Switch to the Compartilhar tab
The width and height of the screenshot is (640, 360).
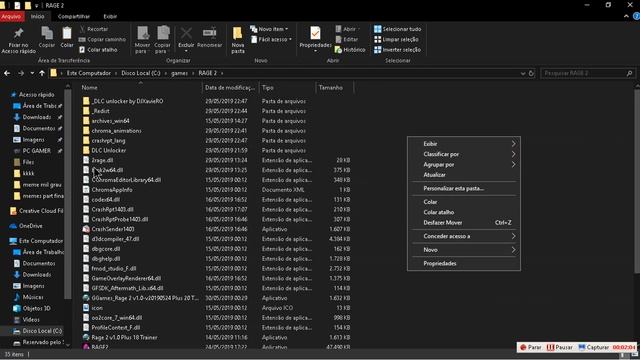[x=73, y=16]
